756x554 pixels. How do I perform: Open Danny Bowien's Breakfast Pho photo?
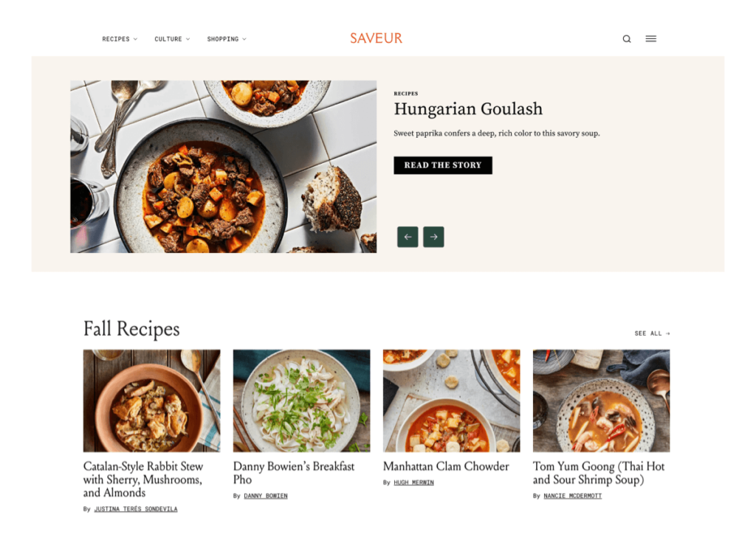[302, 401]
